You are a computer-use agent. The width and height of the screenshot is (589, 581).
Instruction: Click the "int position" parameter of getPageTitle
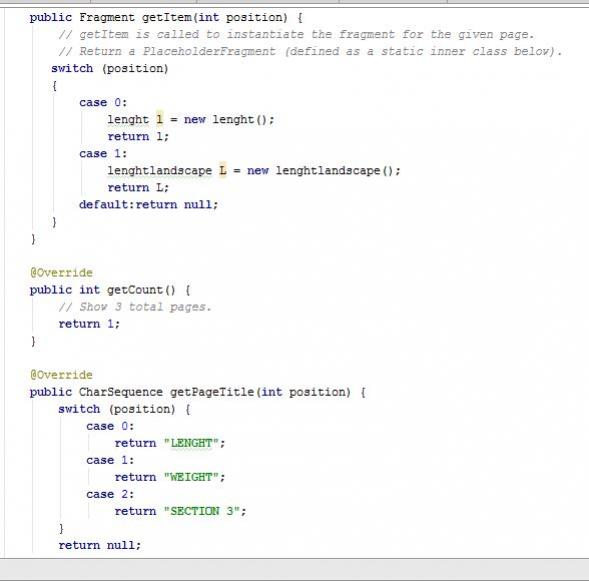[303, 392]
